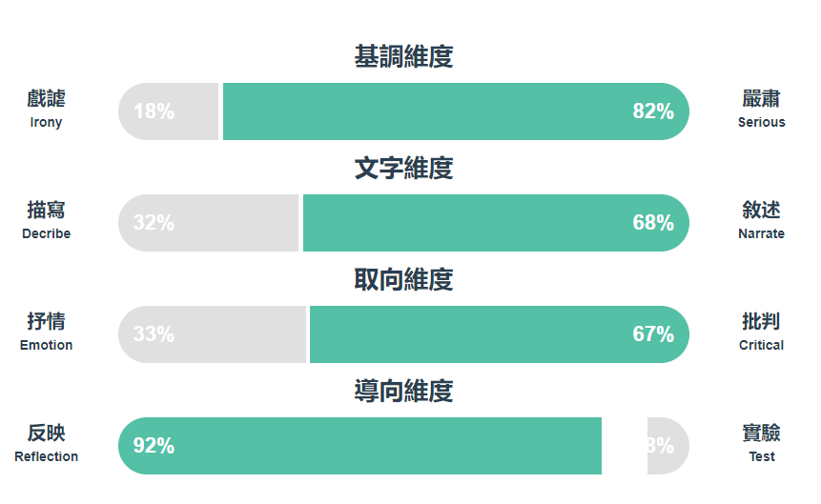The image size is (821, 504).
Task: Select the 取向維度 heading
Action: pyautogui.click(x=403, y=279)
